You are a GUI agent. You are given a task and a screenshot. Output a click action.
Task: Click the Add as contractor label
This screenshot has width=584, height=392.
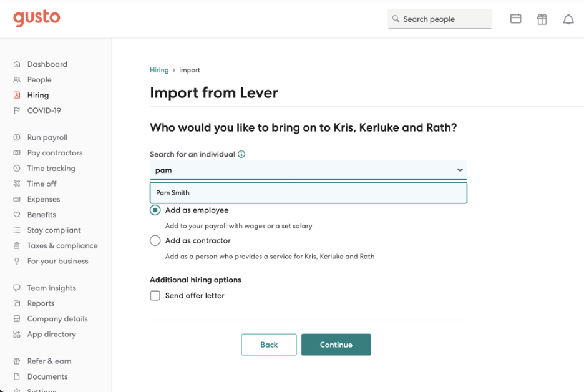[x=198, y=241]
